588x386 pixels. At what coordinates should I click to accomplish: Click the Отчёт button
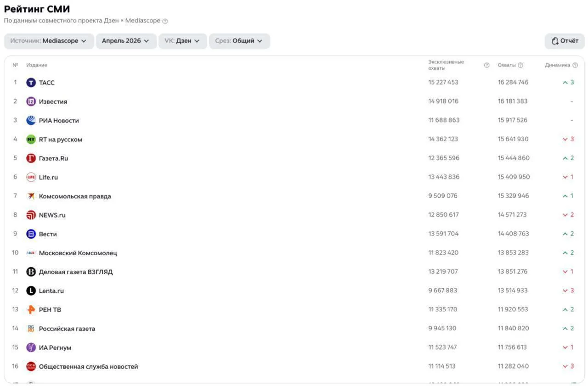(565, 41)
